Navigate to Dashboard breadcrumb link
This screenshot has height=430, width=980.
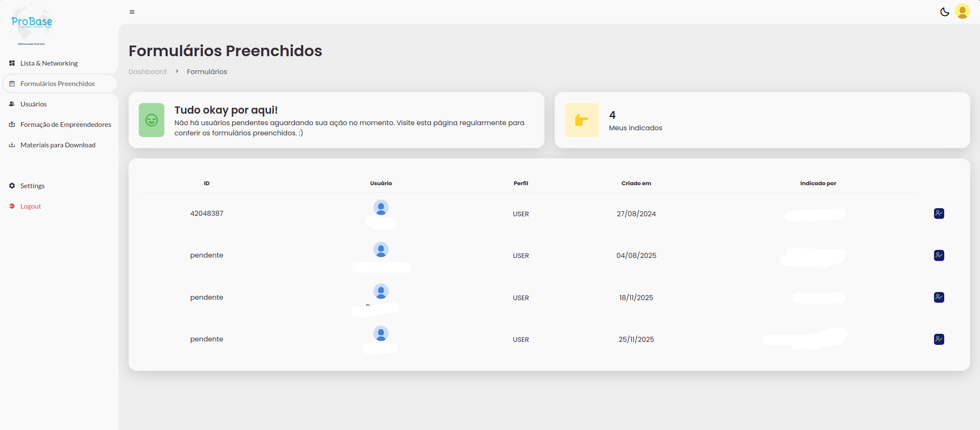tap(147, 72)
